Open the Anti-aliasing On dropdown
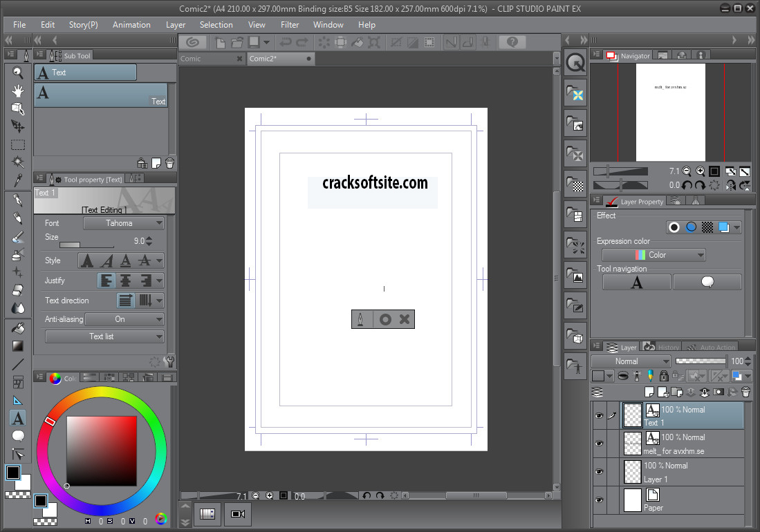 click(x=124, y=319)
